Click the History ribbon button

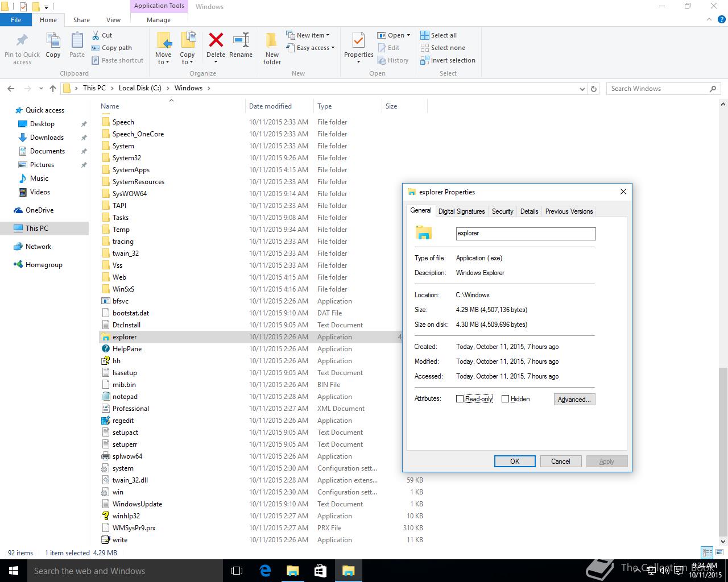[393, 60]
